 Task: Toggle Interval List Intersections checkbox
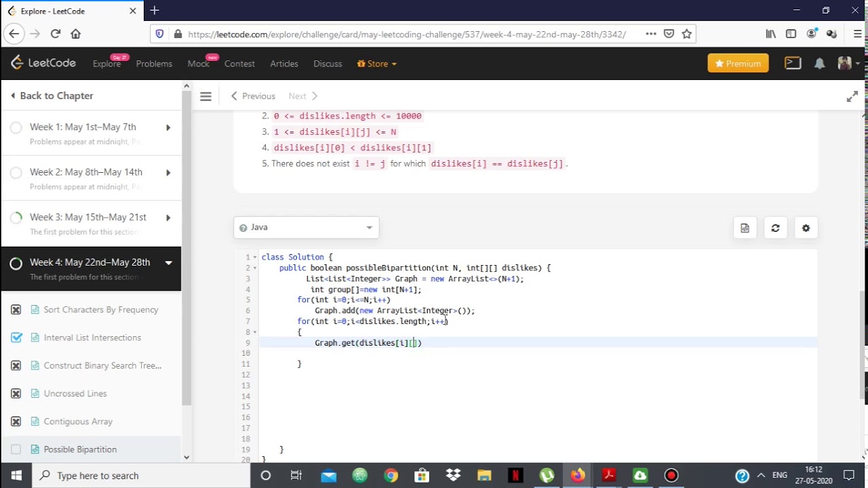click(x=16, y=338)
